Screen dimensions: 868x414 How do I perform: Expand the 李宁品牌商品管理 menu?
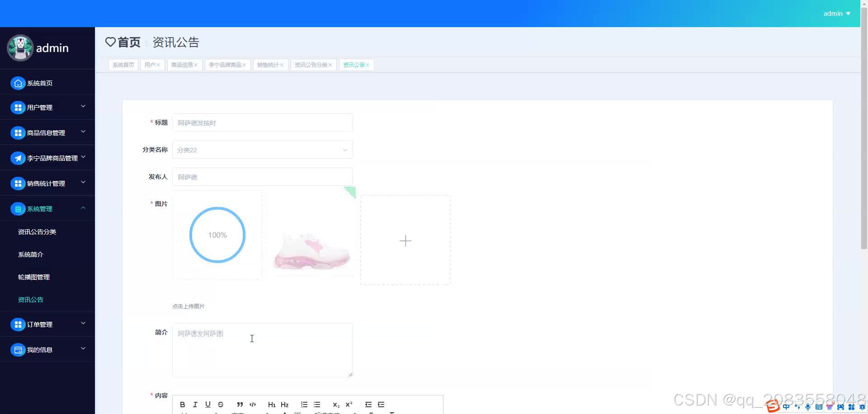tap(83, 157)
